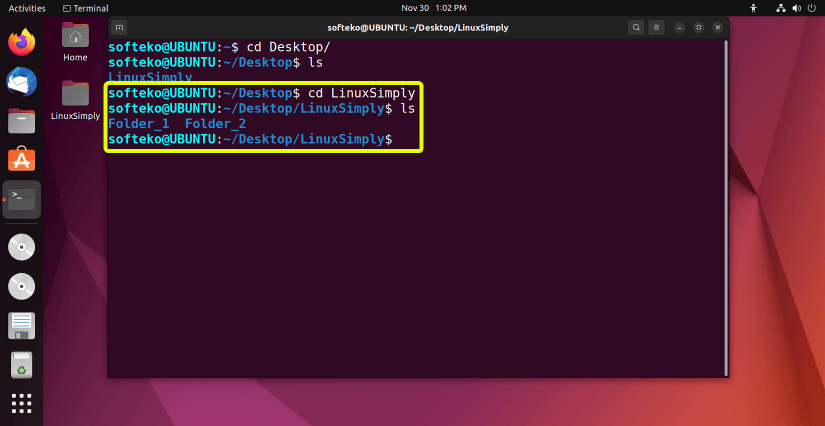Click the volume icon in top bar
825x426 pixels.
coord(796,8)
